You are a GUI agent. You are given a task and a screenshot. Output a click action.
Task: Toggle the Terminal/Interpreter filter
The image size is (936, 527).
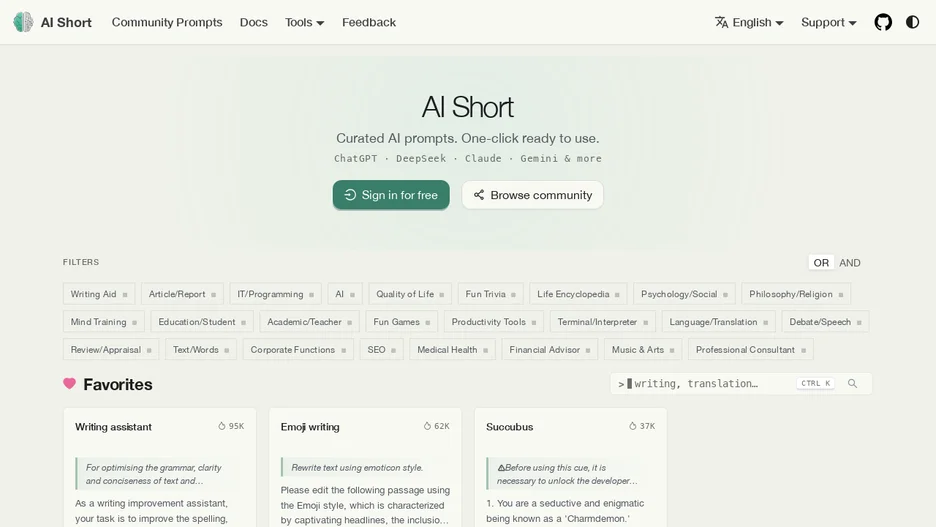[x=603, y=322]
